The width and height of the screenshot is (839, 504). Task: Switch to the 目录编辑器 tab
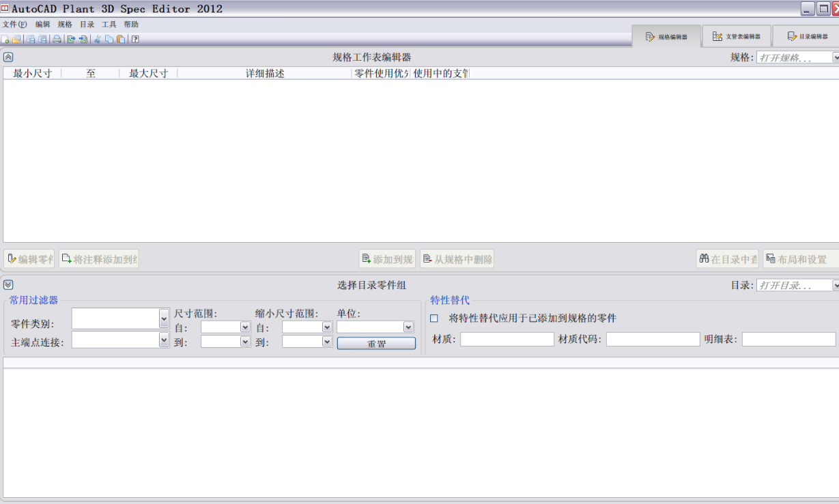tap(806, 37)
